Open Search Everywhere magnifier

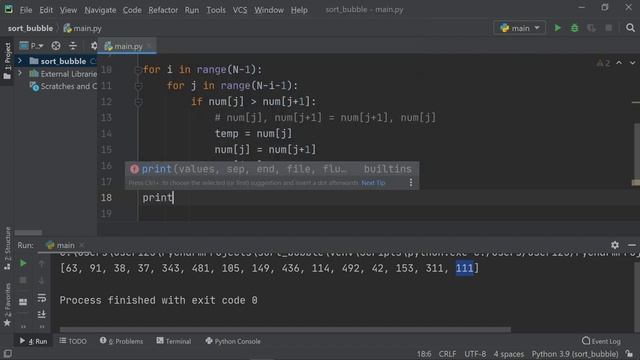coord(630,28)
